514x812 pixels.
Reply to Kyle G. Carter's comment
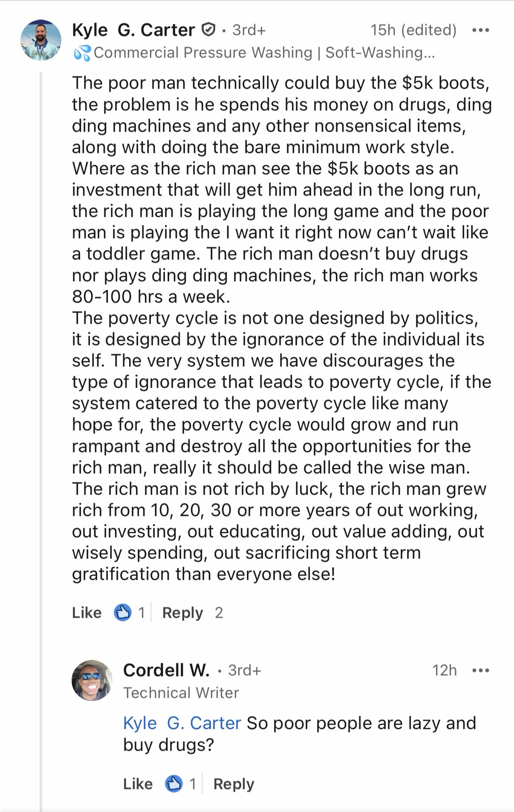click(182, 613)
